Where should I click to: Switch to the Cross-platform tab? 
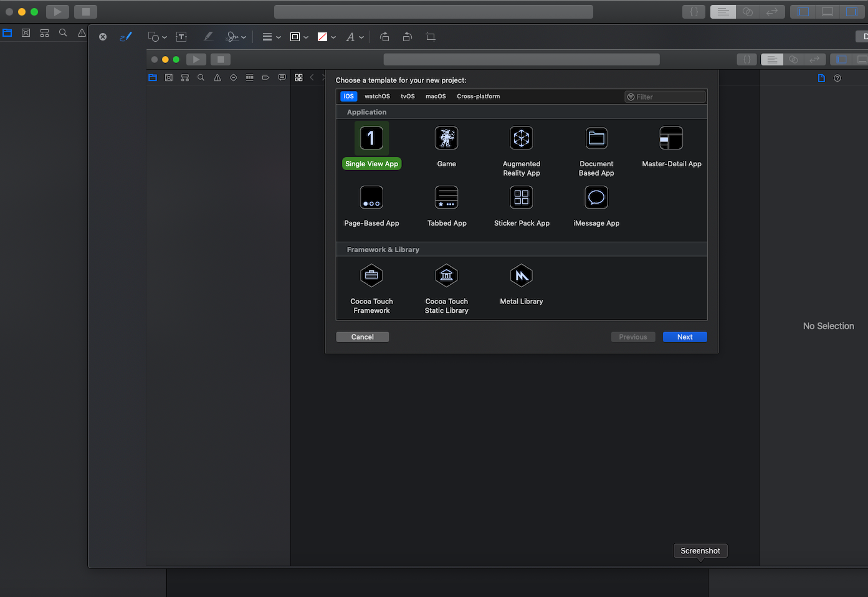click(x=478, y=96)
